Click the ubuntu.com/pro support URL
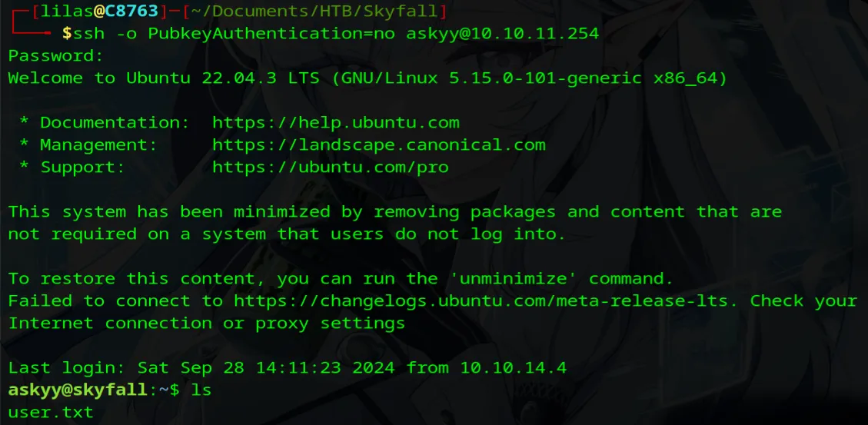This screenshot has width=868, height=425. click(330, 168)
